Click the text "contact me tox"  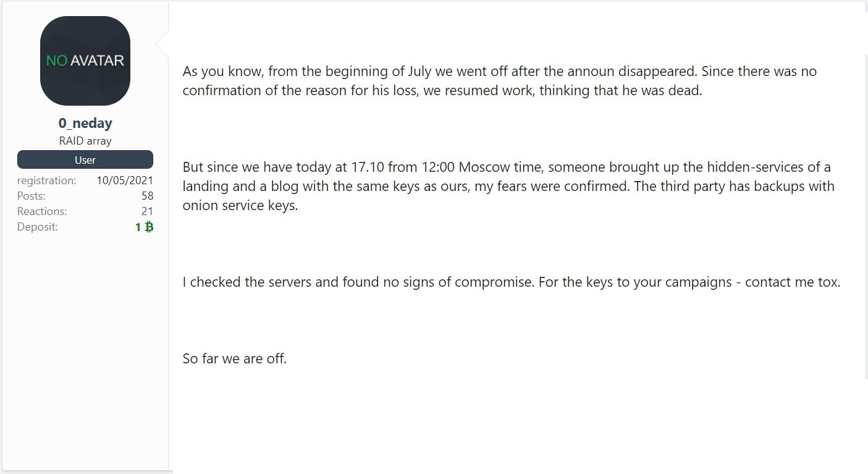click(792, 282)
